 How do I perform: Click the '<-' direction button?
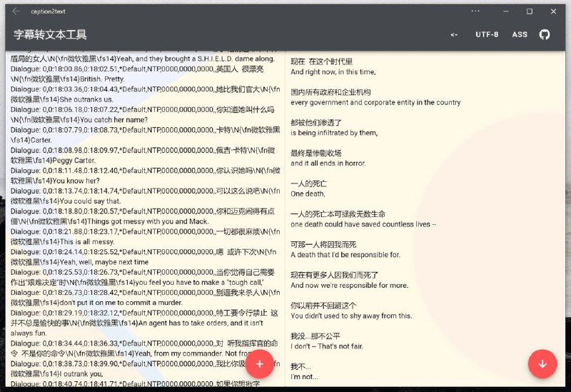(x=454, y=34)
